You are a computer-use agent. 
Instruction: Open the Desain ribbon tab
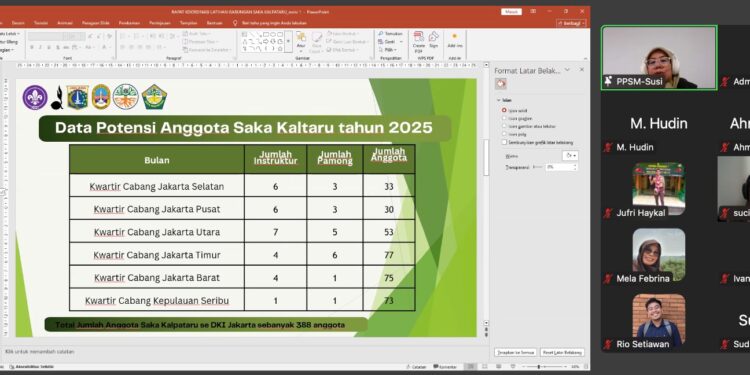tap(18, 23)
